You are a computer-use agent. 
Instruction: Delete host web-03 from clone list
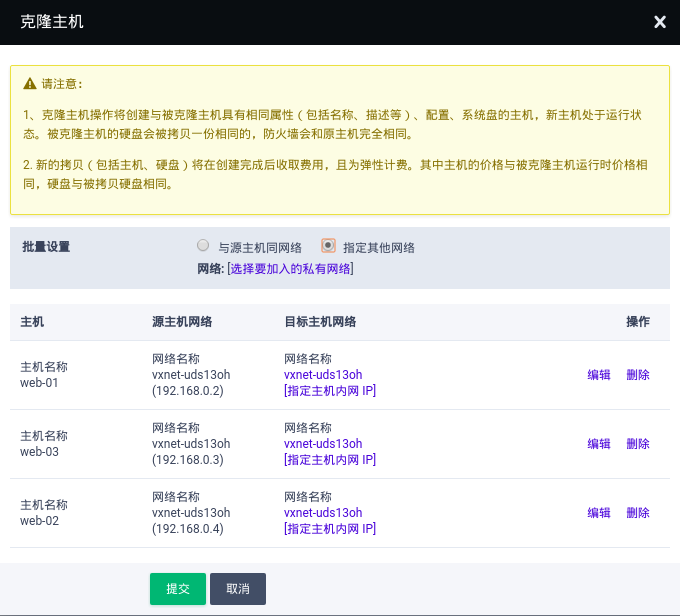point(638,444)
